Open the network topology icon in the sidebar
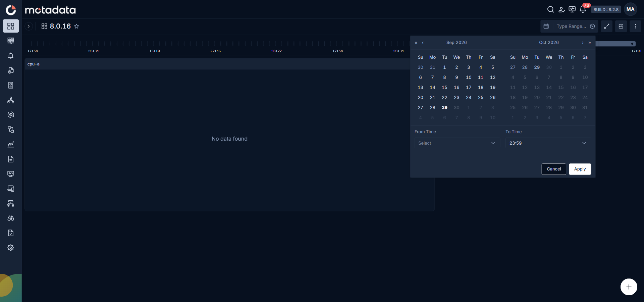The width and height of the screenshot is (644, 302). tap(11, 100)
